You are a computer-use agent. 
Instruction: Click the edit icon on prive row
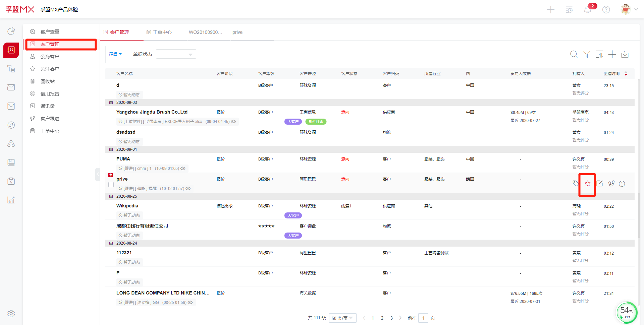click(x=600, y=184)
